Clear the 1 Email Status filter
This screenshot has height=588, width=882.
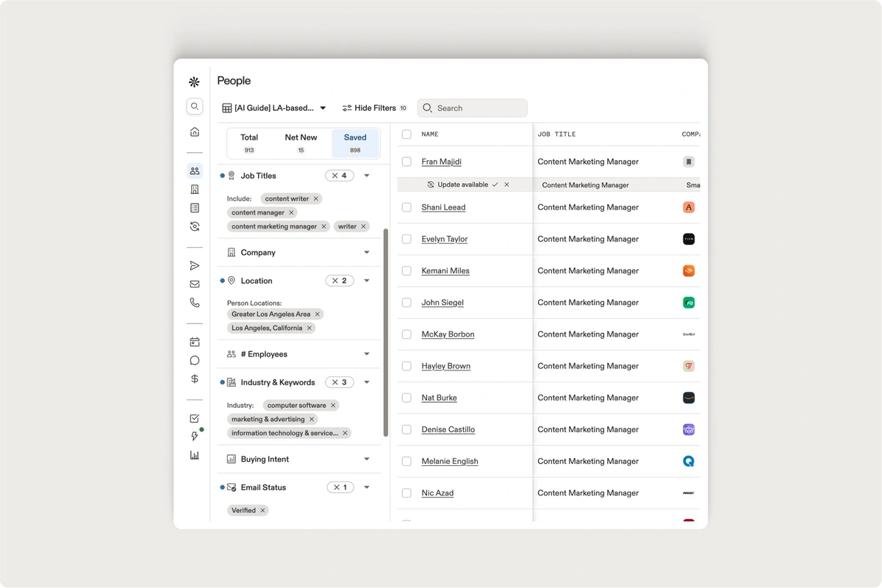pos(340,487)
